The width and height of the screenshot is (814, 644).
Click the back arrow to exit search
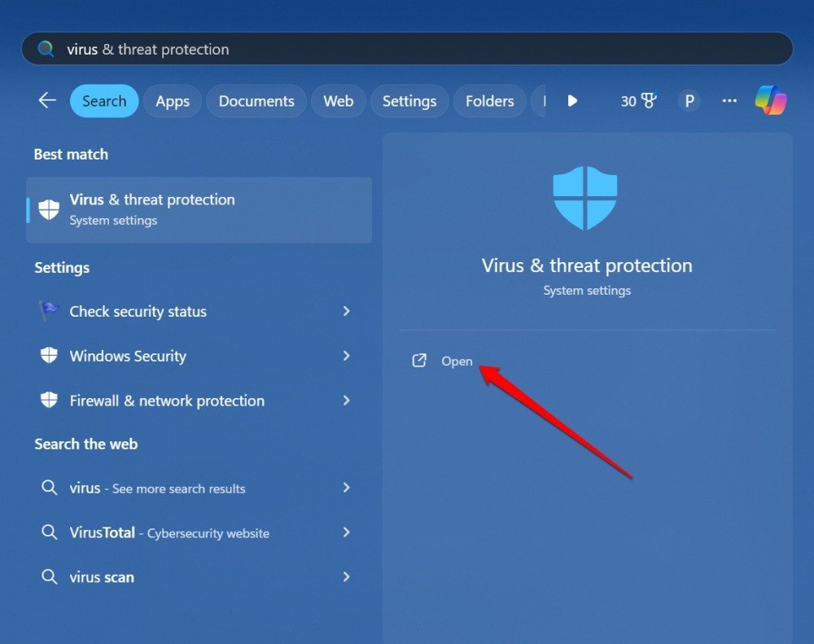46,100
